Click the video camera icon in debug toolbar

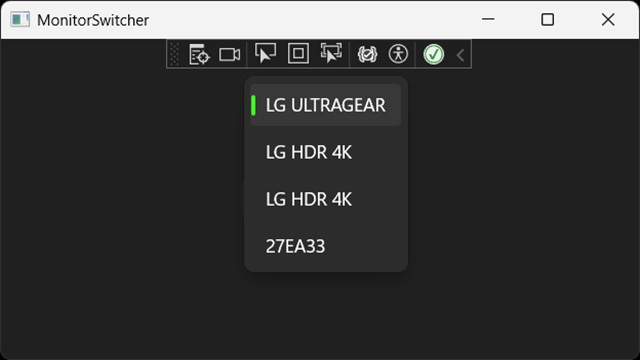pos(229,54)
